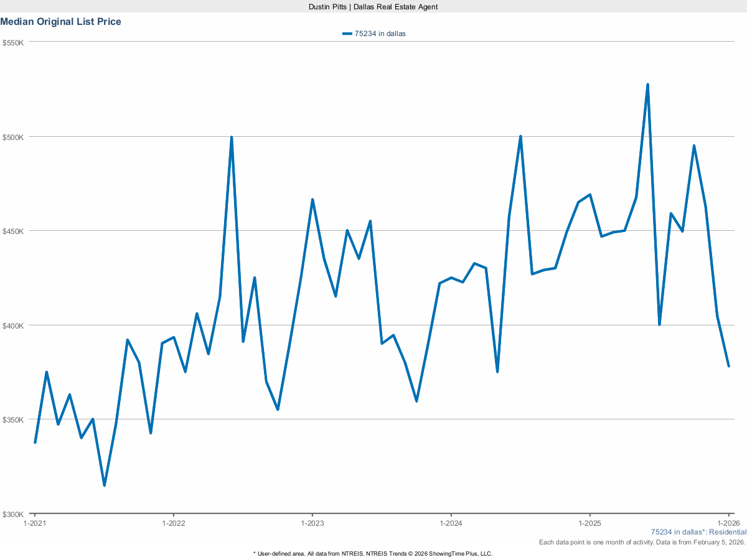747x560 pixels.
Task: Select the 'Median Original List Price' chart title
Action: 60,21
